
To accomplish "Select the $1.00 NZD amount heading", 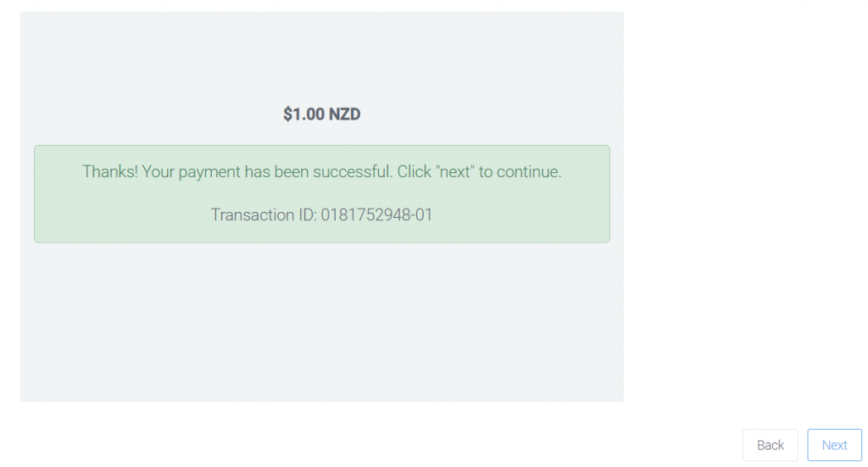I will point(321,114).
